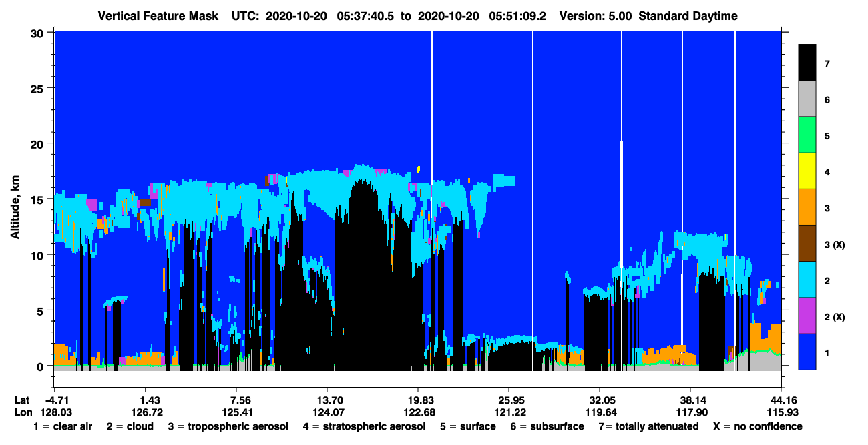Click the brown swatch labeled 3 (X)

[x=807, y=243]
